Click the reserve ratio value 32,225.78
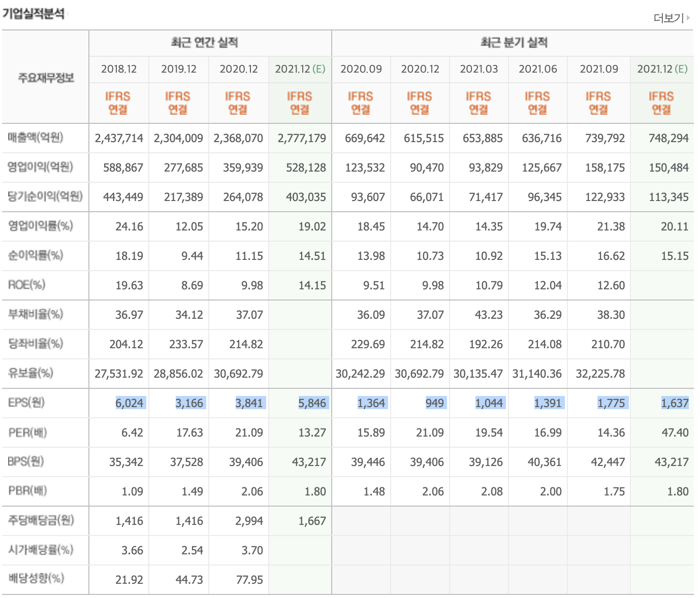This screenshot has width=700, height=598. (600, 374)
